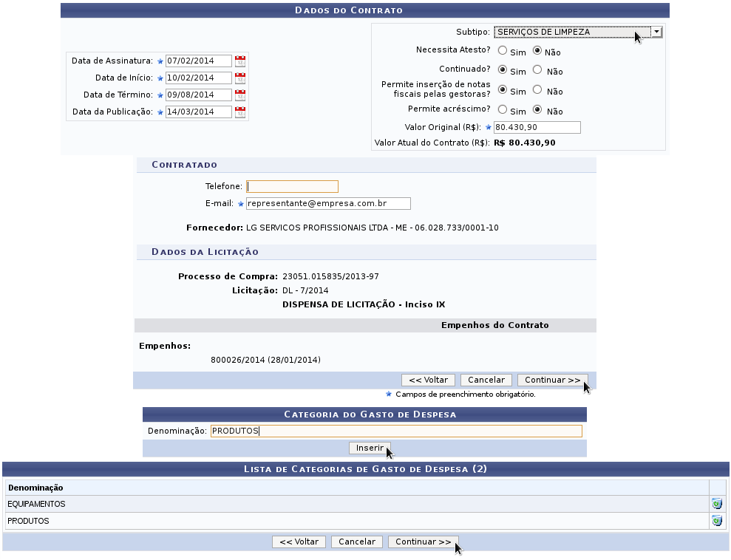Click the Valor Original field
The height and width of the screenshot is (560, 731).
(537, 127)
